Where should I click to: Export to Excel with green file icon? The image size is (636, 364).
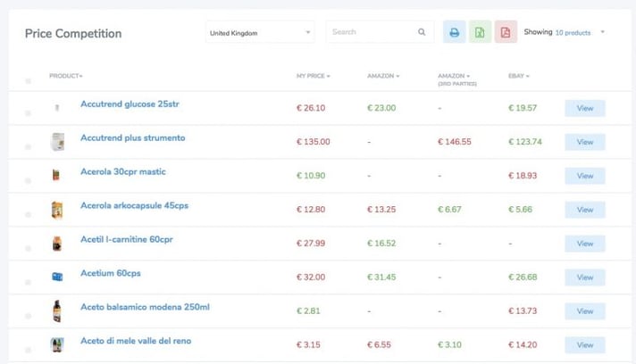(x=480, y=32)
